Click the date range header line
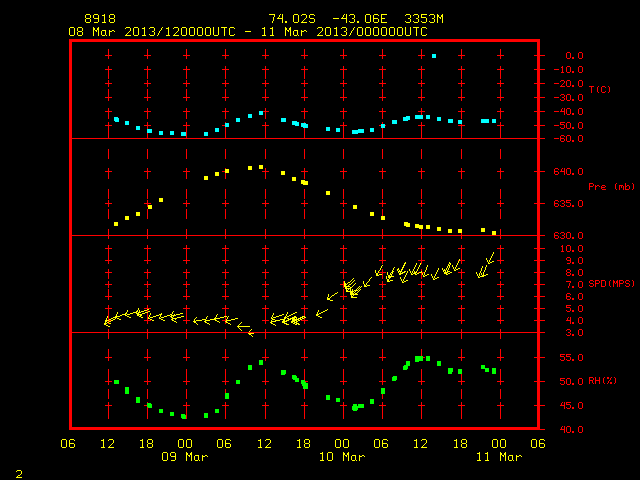 (x=248, y=32)
